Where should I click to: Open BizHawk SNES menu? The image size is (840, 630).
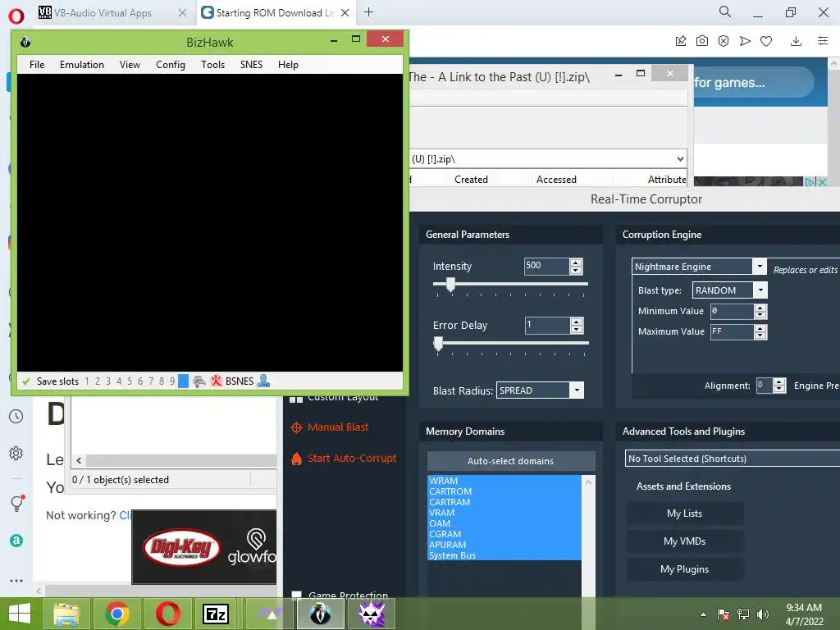(251, 64)
